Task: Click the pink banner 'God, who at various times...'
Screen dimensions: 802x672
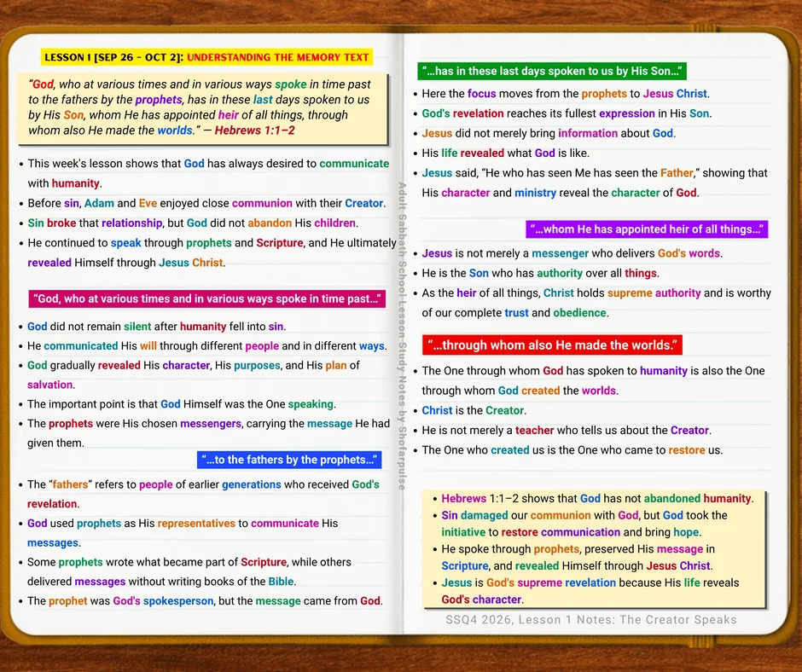Action: [207, 298]
